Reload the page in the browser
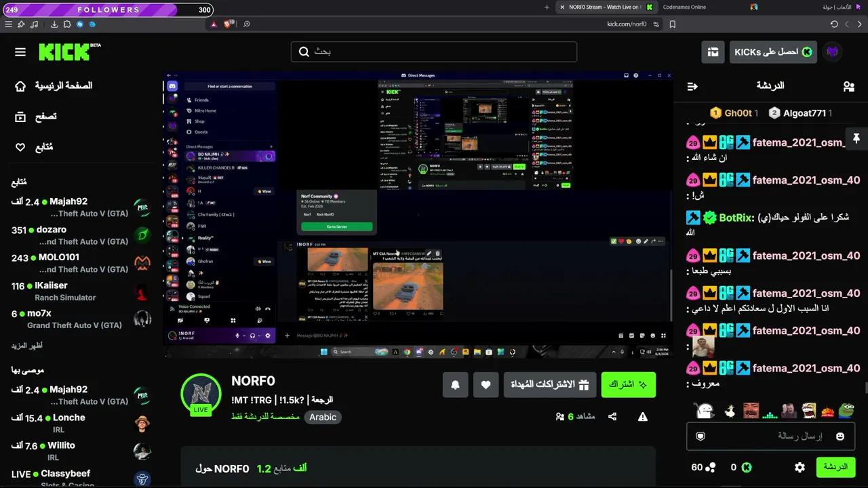The height and width of the screenshot is (488, 868). click(834, 24)
